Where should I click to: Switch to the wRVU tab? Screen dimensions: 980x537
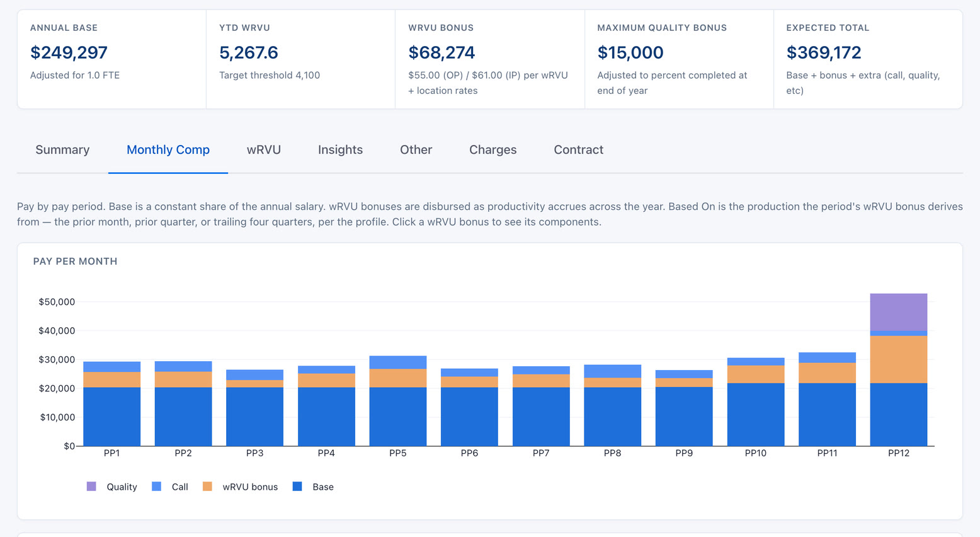[x=264, y=150]
